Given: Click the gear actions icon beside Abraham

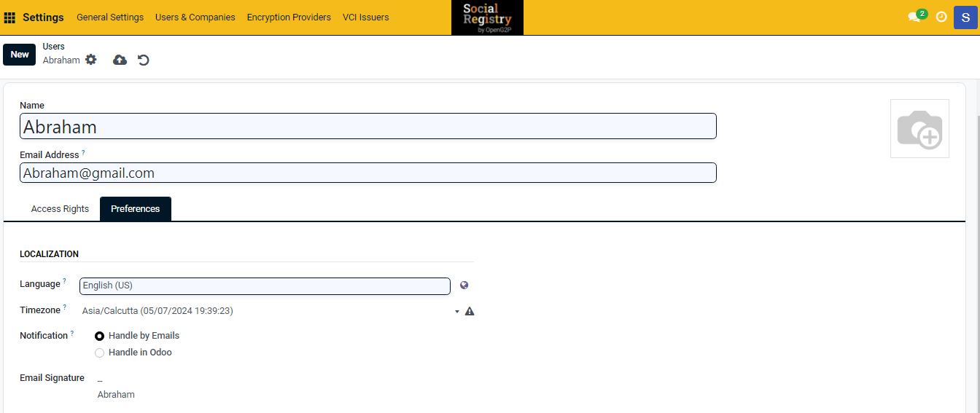Looking at the screenshot, I should 90,60.
